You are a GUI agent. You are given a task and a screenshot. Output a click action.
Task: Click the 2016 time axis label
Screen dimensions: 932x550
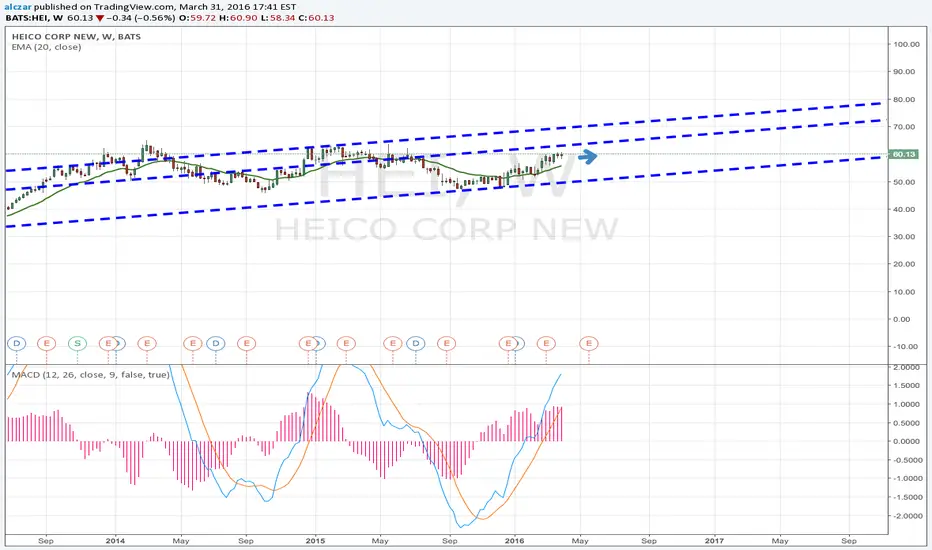[514, 540]
